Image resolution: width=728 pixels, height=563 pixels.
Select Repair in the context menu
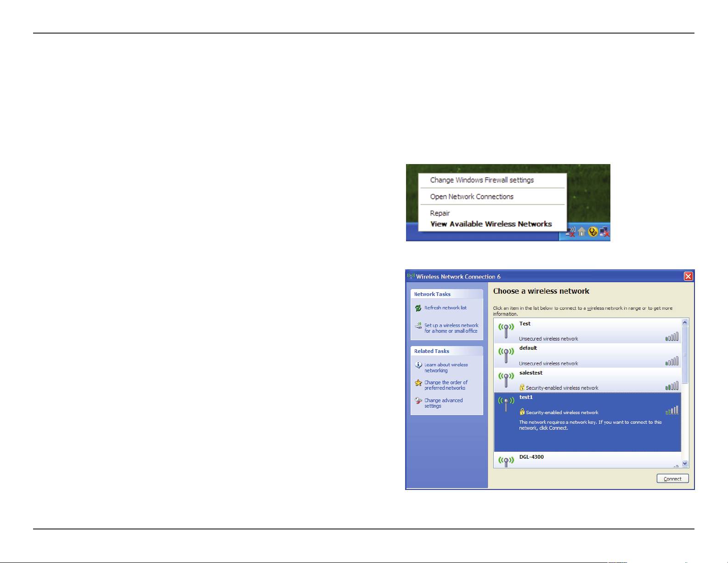[x=440, y=213]
